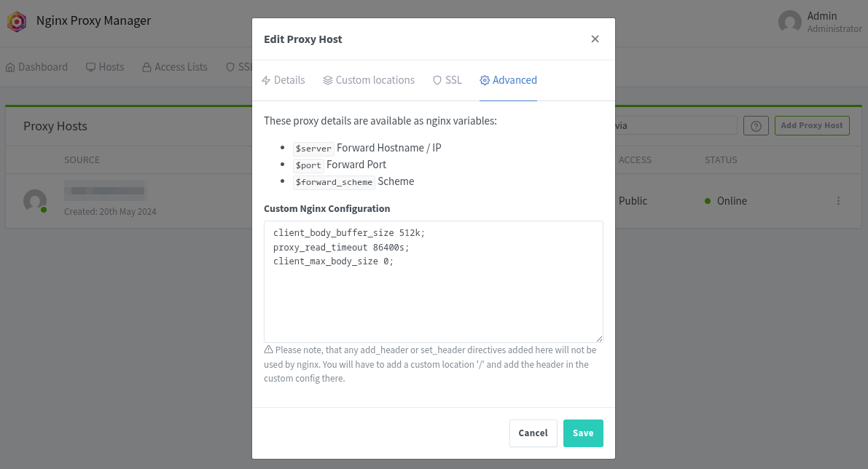The height and width of the screenshot is (469, 868).
Task: Click the search hosts input field
Action: click(675, 125)
